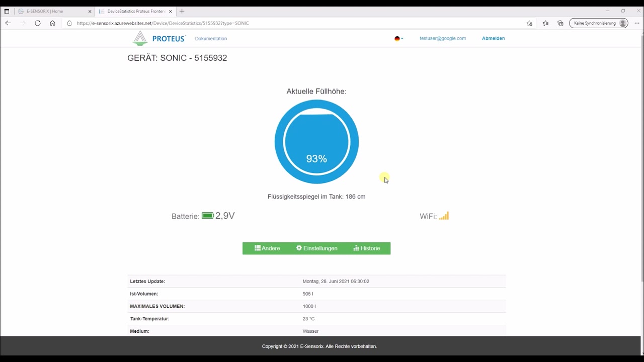Open browser collections icon
This screenshot has height=362, width=644.
pos(560,23)
